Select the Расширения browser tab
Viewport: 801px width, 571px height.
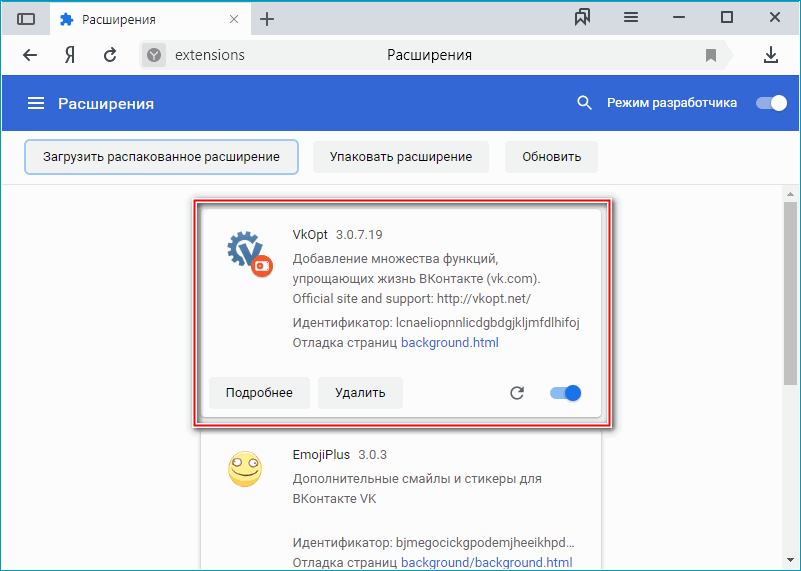pyautogui.click(x=150, y=19)
